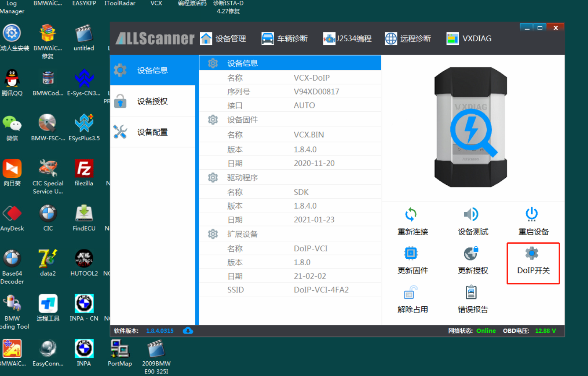Viewport: 588px width, 376px height.
Task: Click the software version number 1.8.4.0315
Action: tap(160, 331)
